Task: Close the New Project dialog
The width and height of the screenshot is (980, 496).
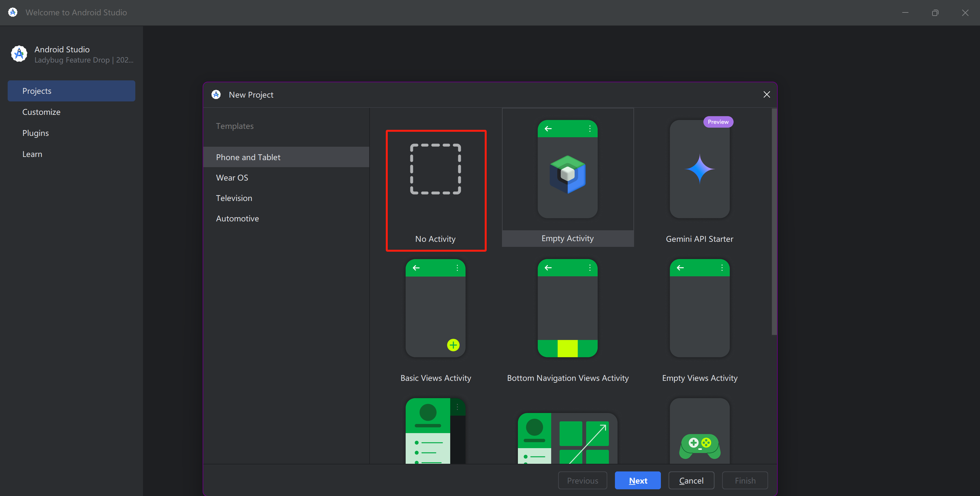Action: coord(767,95)
